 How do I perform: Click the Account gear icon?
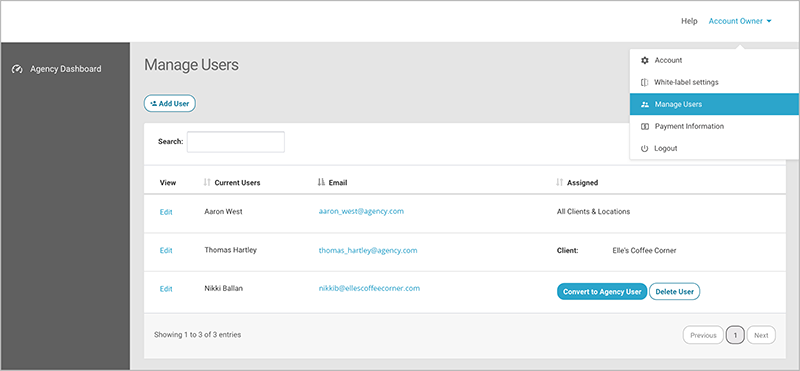(644, 60)
